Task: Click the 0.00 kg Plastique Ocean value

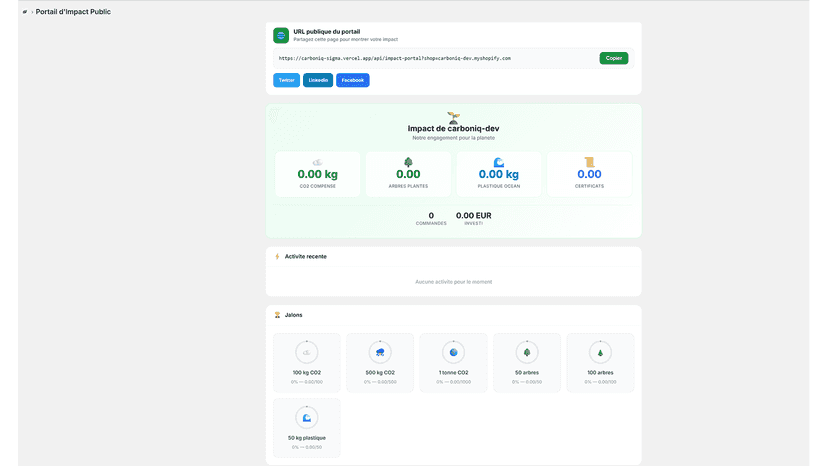Action: click(x=498, y=174)
